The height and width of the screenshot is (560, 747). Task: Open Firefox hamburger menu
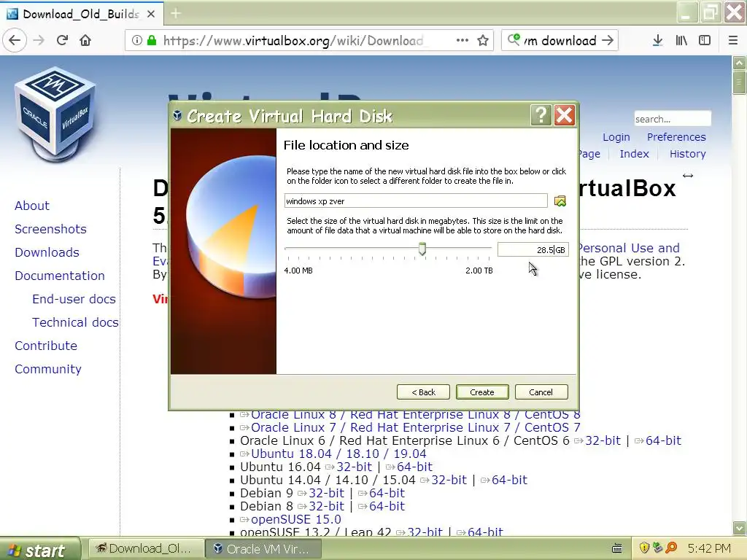pyautogui.click(x=733, y=41)
